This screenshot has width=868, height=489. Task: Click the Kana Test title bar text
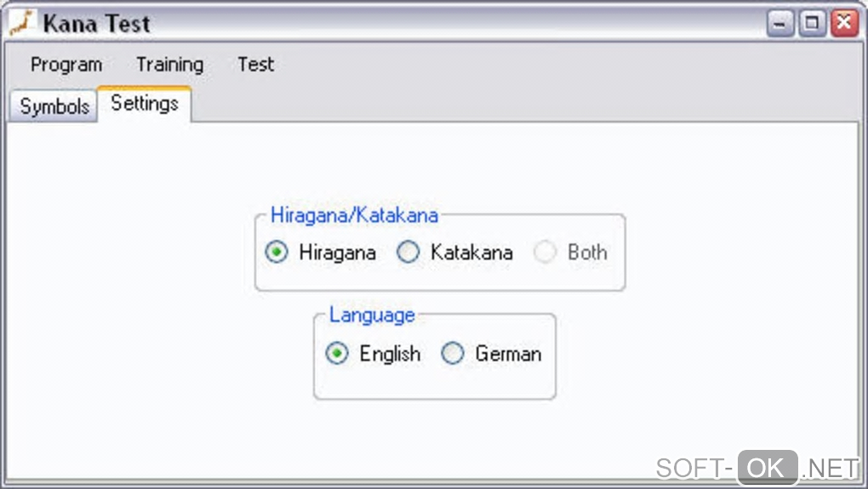coord(96,23)
